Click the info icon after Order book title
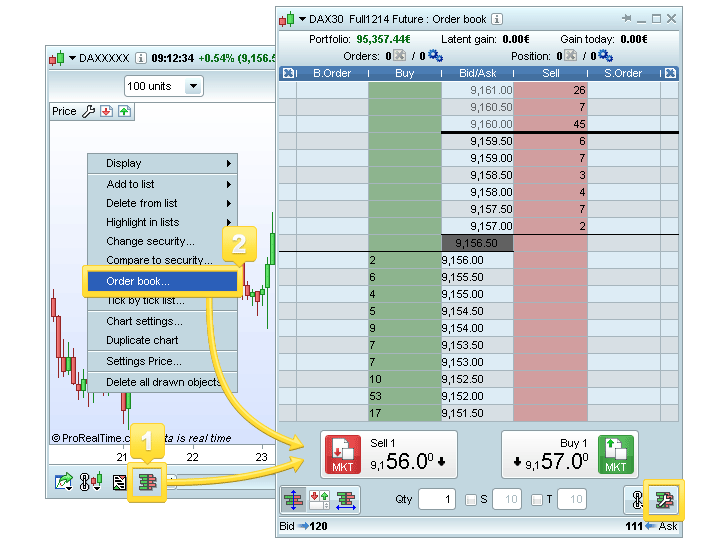This screenshot has height=555, width=719. pyautogui.click(x=497, y=18)
